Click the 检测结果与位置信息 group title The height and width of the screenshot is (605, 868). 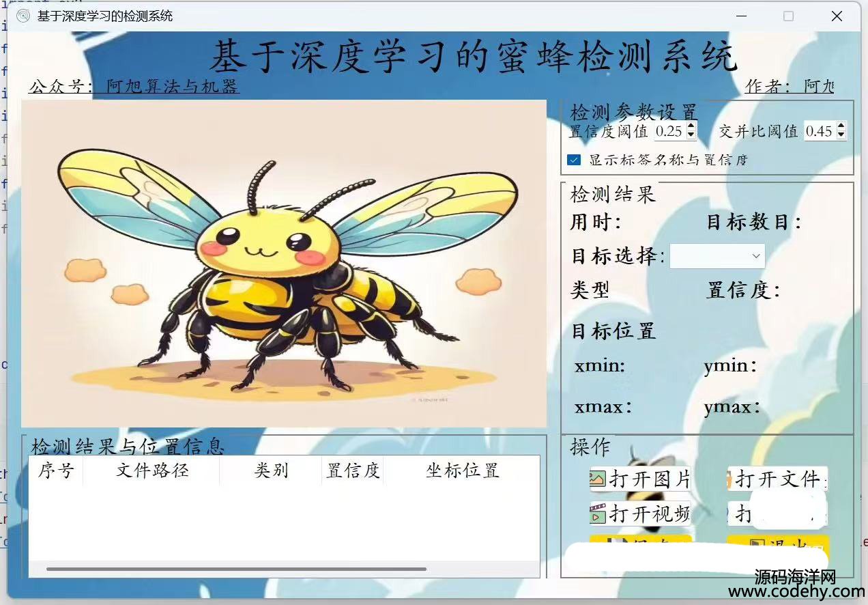[x=128, y=447]
